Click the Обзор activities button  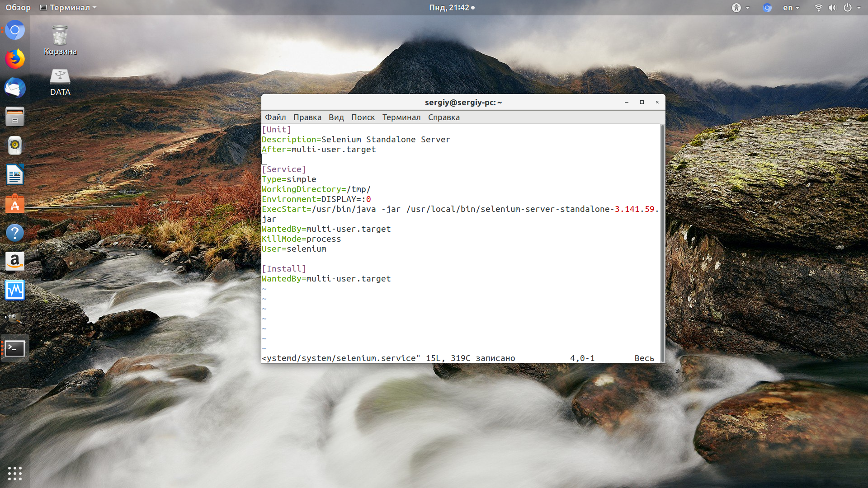(x=18, y=8)
